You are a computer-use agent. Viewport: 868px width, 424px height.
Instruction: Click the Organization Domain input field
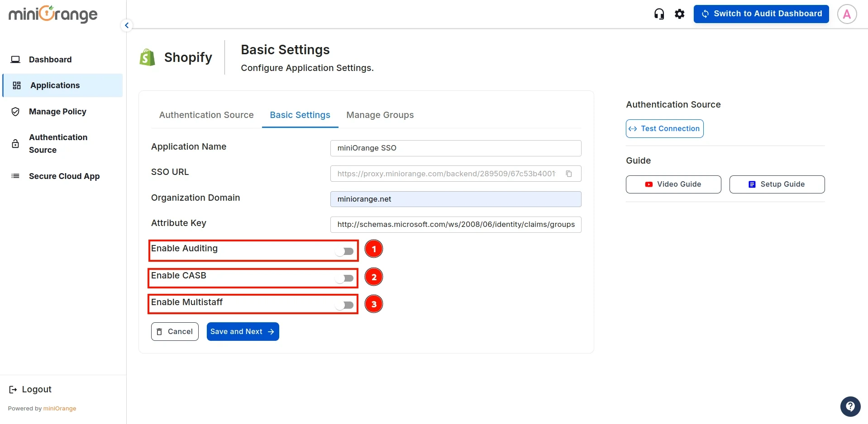pos(455,199)
